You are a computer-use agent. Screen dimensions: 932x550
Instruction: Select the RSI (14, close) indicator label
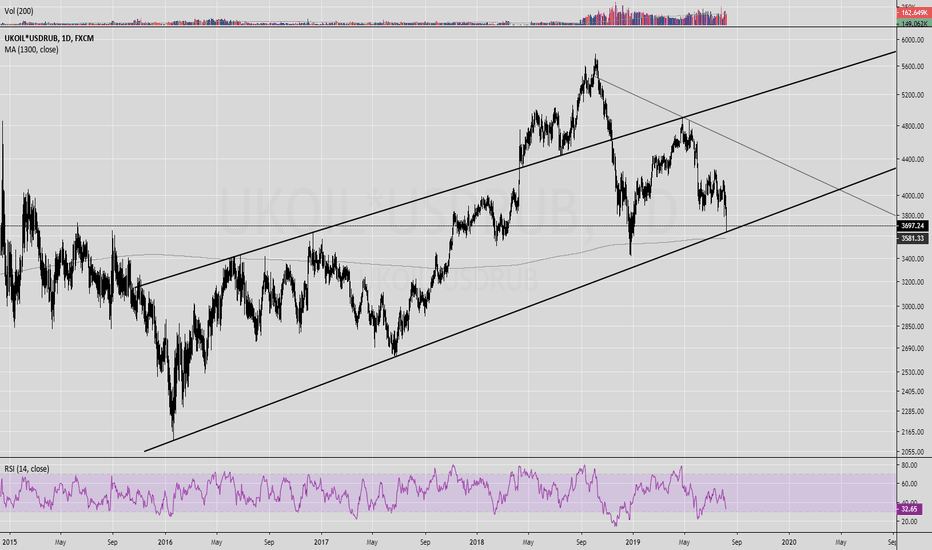click(27, 469)
